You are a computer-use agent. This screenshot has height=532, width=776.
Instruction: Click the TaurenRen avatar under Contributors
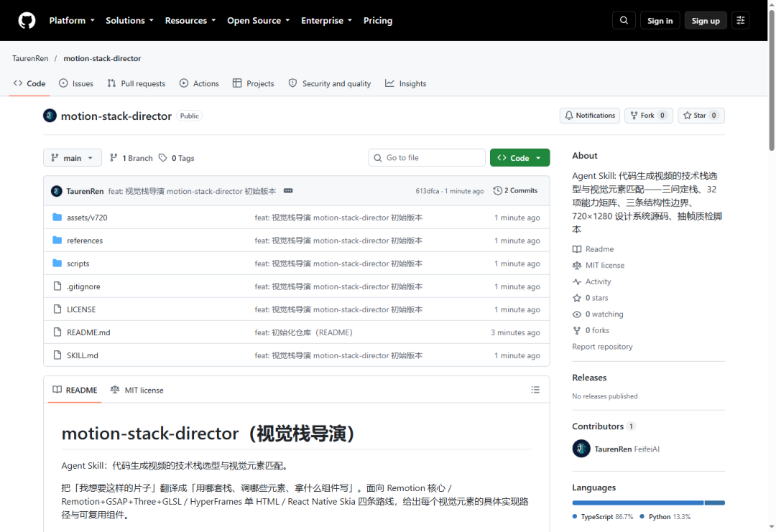coord(581,449)
